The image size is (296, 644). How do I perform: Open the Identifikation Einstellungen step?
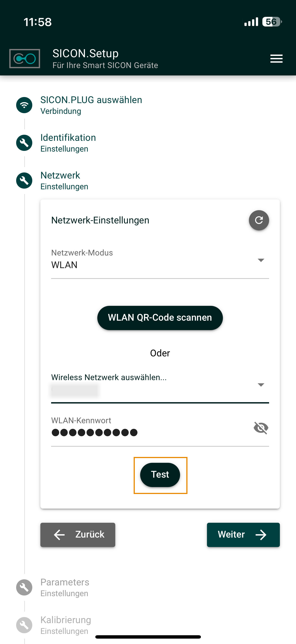coord(68,143)
